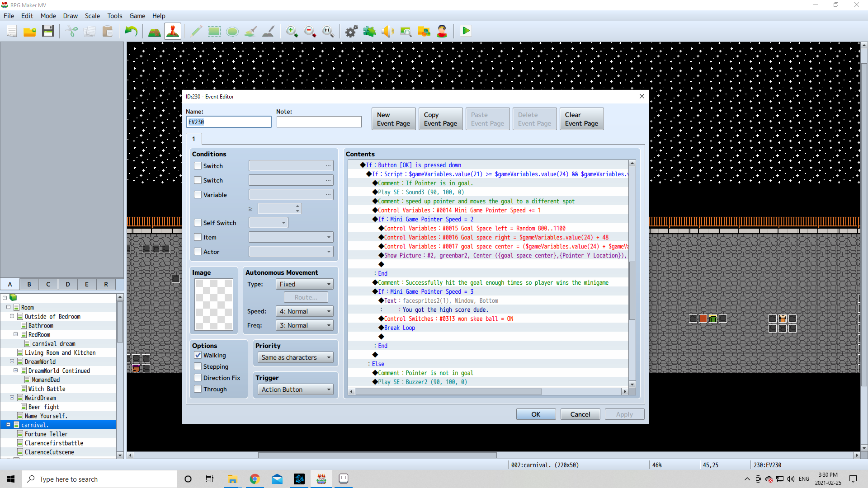Select tileset tab B
Screen dimensions: 868x488
tap(29, 284)
